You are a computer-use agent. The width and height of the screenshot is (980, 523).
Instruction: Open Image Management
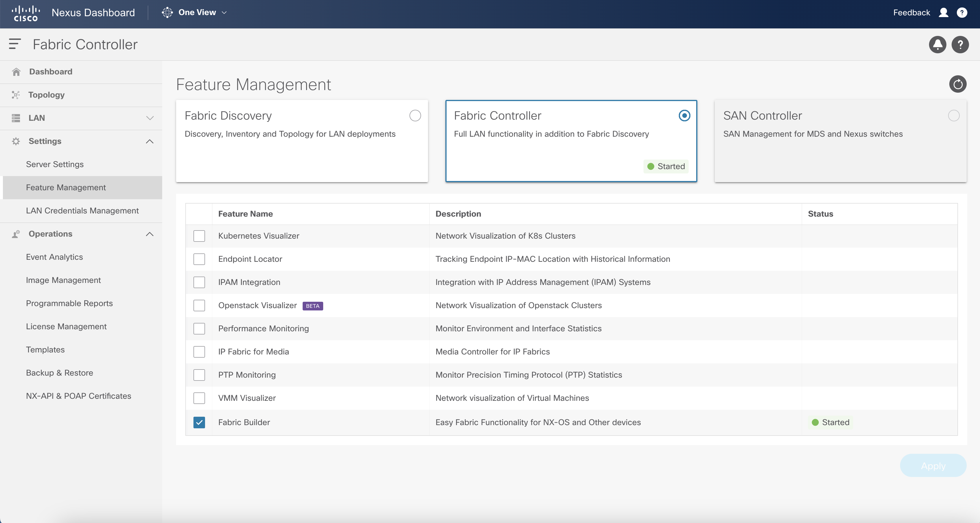pyautogui.click(x=63, y=280)
